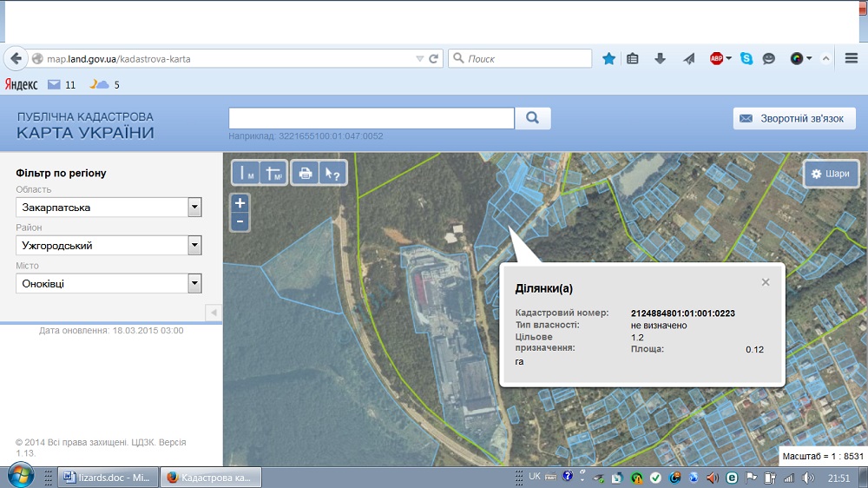Click the Зворотній зв'язок feedback button
Screen dimensions: 868x488
pos(793,119)
